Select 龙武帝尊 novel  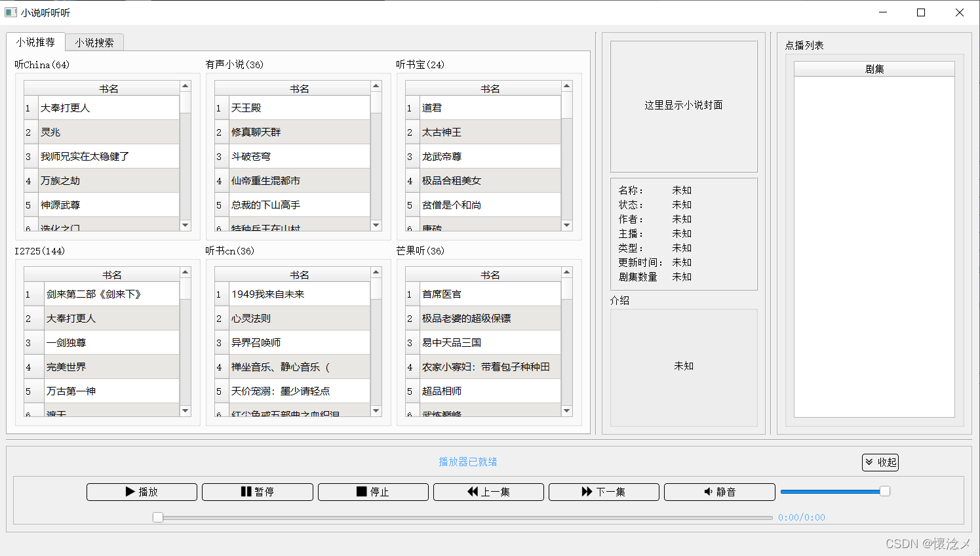(490, 156)
